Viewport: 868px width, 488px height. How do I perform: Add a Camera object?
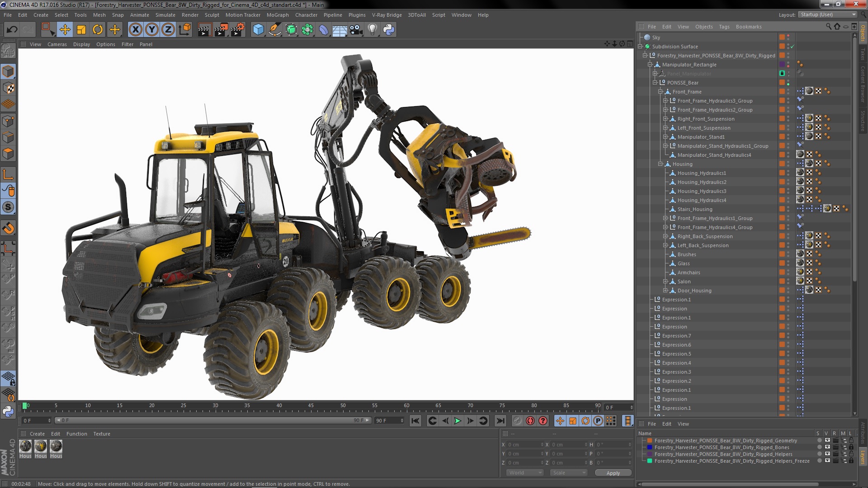click(356, 30)
